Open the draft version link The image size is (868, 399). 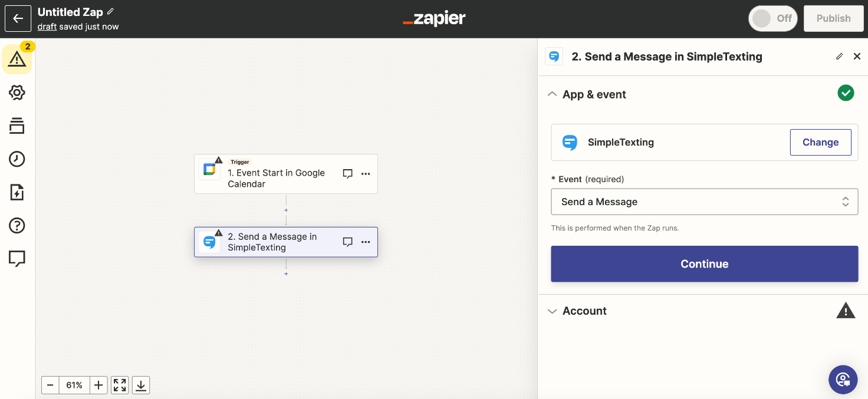point(47,27)
